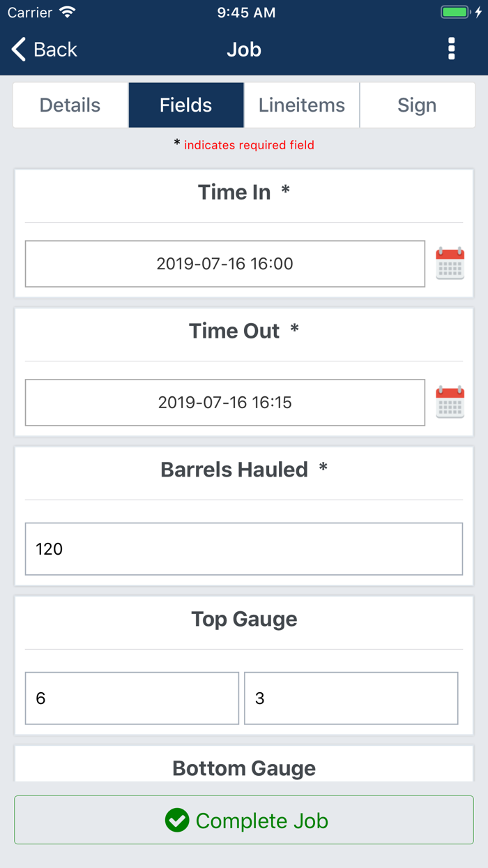
Task: Open the calendar picker for Time In
Action: [x=450, y=263]
